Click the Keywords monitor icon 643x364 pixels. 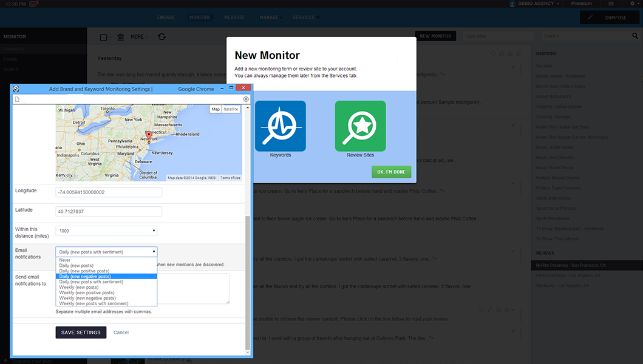[x=280, y=126]
